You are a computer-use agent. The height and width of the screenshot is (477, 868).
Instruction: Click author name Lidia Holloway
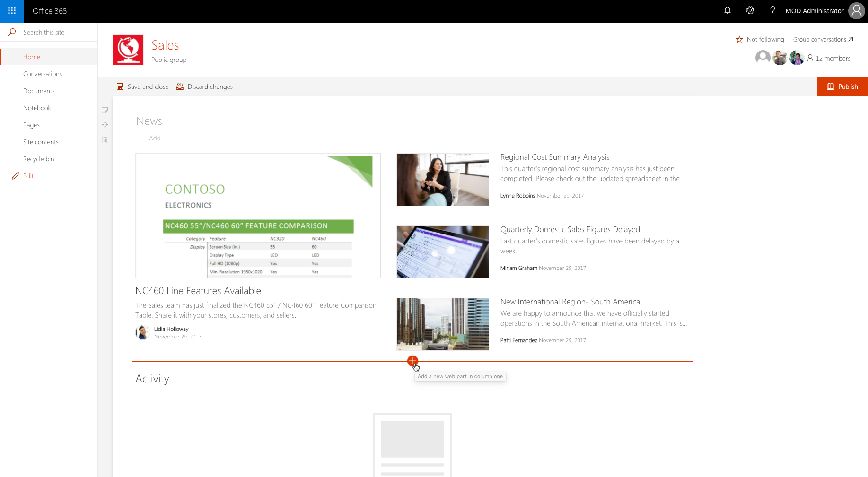[x=171, y=329]
